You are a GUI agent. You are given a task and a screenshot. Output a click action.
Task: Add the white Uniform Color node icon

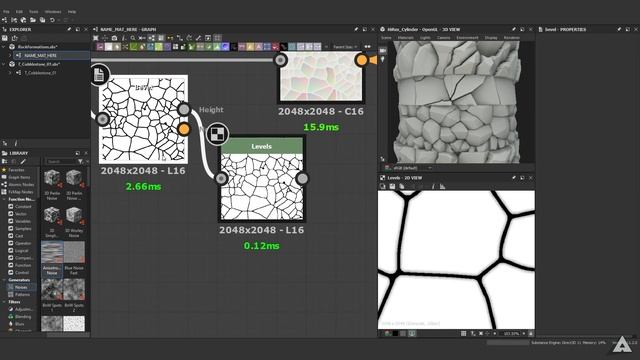(x=109, y=47)
